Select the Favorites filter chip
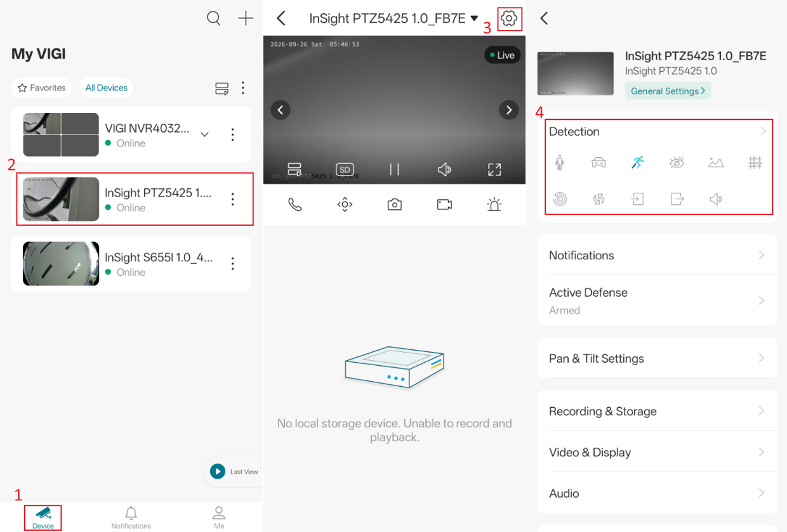This screenshot has height=532, width=787. click(42, 88)
